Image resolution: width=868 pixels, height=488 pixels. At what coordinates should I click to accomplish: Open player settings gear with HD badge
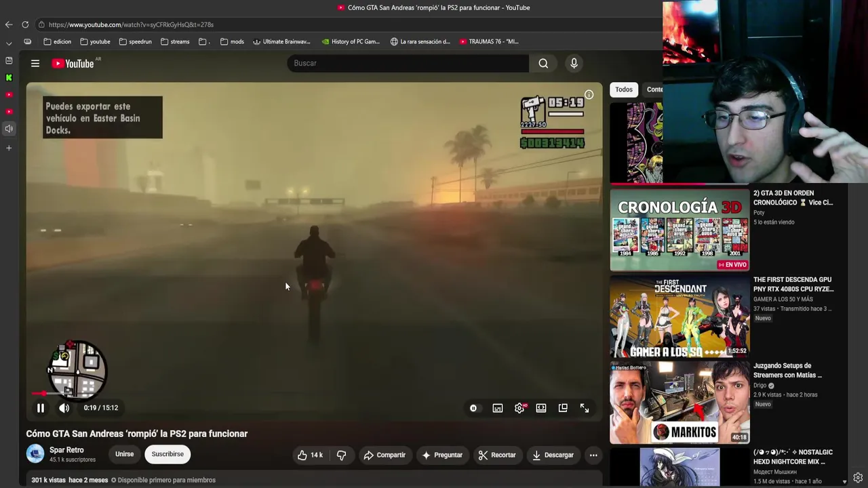(x=520, y=408)
